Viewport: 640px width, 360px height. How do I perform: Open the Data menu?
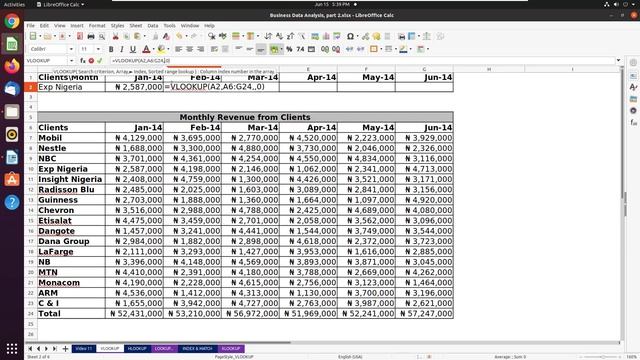153,25
